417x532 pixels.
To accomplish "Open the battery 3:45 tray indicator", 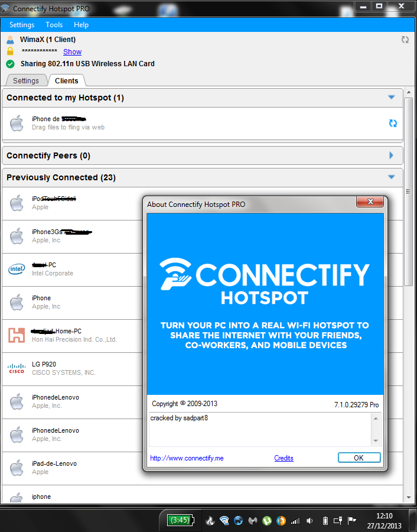I will coord(180,520).
